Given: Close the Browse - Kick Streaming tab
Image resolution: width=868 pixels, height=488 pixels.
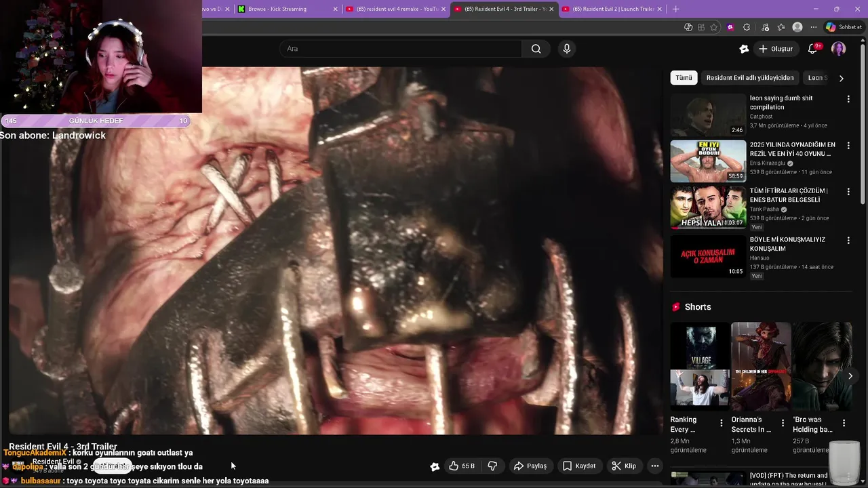Looking at the screenshot, I should 335,9.
